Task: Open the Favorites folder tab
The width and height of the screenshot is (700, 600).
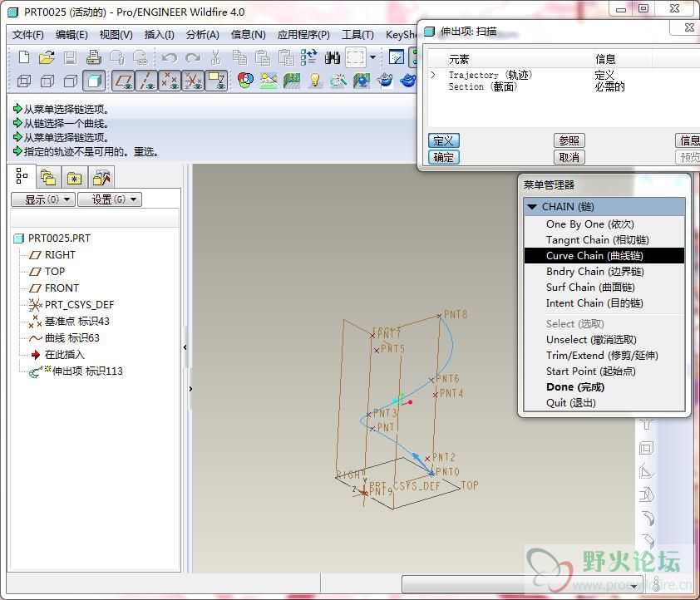Action: (74, 178)
